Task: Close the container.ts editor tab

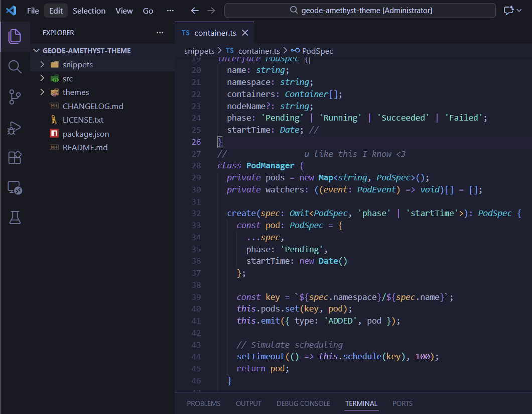Action: pyautogui.click(x=245, y=33)
